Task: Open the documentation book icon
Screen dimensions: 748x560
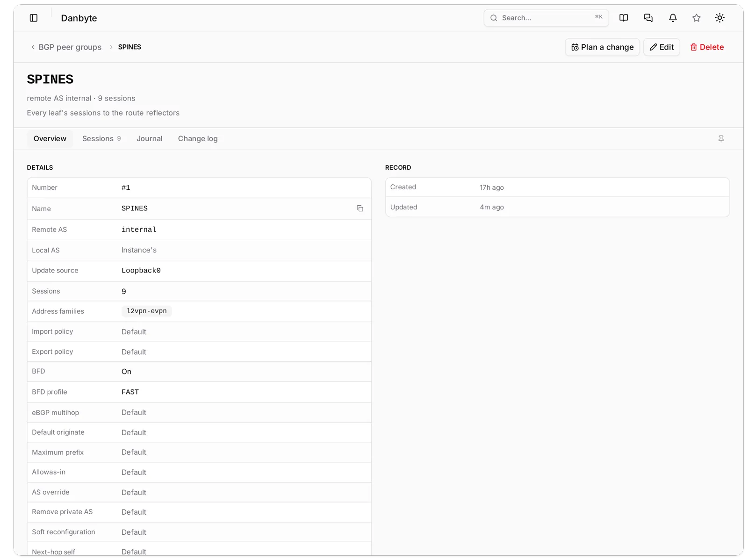Action: pyautogui.click(x=624, y=18)
